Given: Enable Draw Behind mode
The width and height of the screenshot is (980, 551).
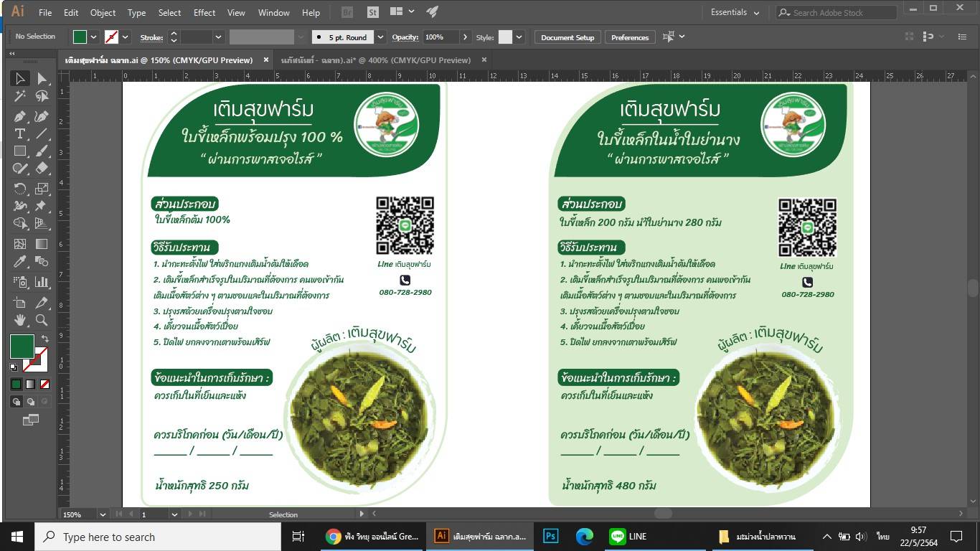Looking at the screenshot, I should pos(31,402).
